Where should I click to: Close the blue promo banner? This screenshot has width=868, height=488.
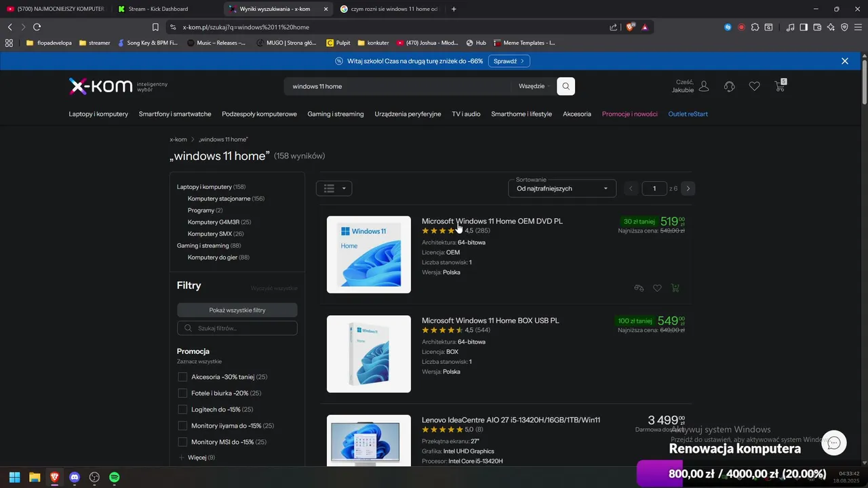[845, 61]
